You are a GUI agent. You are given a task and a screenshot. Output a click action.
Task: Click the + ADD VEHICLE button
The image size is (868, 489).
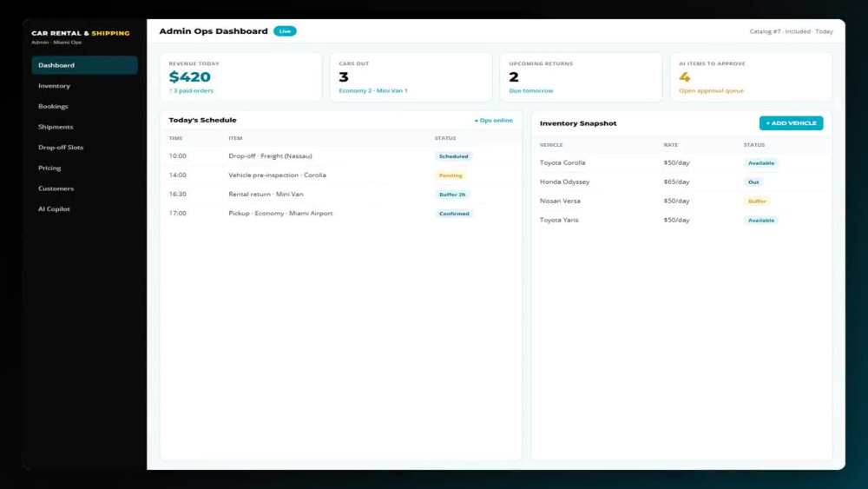coord(791,123)
